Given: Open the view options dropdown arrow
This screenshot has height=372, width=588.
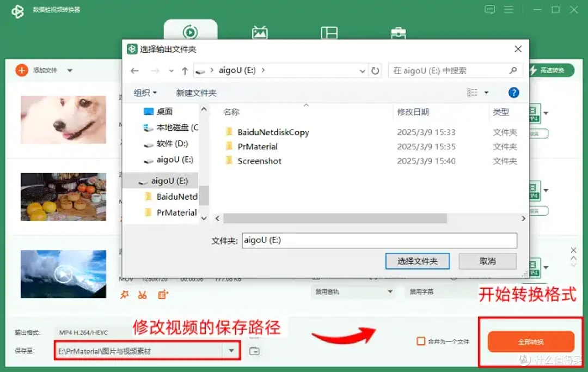Looking at the screenshot, I should [486, 93].
